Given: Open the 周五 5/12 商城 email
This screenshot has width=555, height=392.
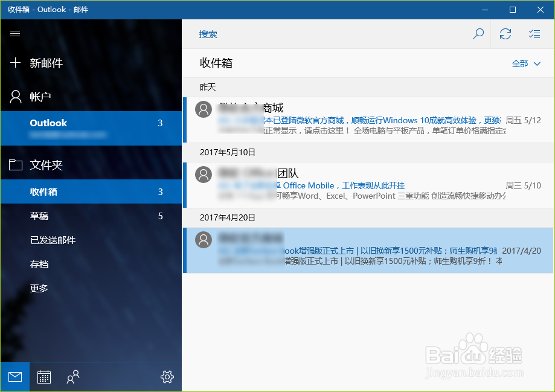Looking at the screenshot, I should click(x=368, y=120).
